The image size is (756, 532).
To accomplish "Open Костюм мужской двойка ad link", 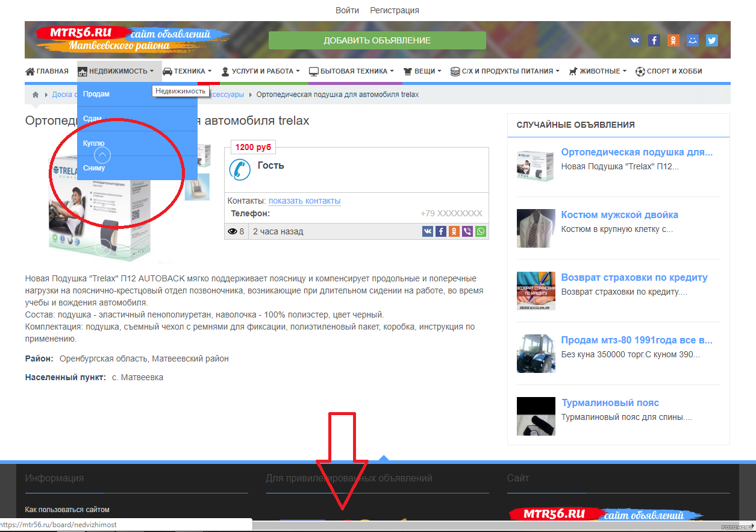I will (620, 215).
